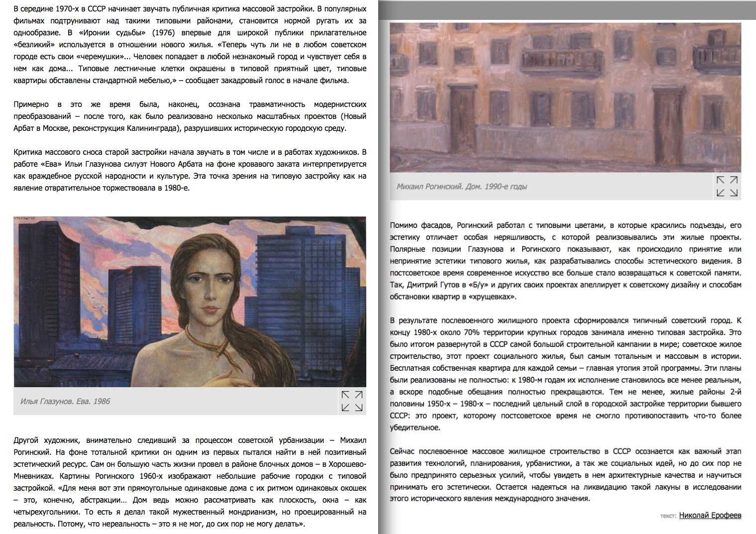Click the paragraph starting 'Другой художник'
This screenshot has height=534, width=756.
pos(190,482)
